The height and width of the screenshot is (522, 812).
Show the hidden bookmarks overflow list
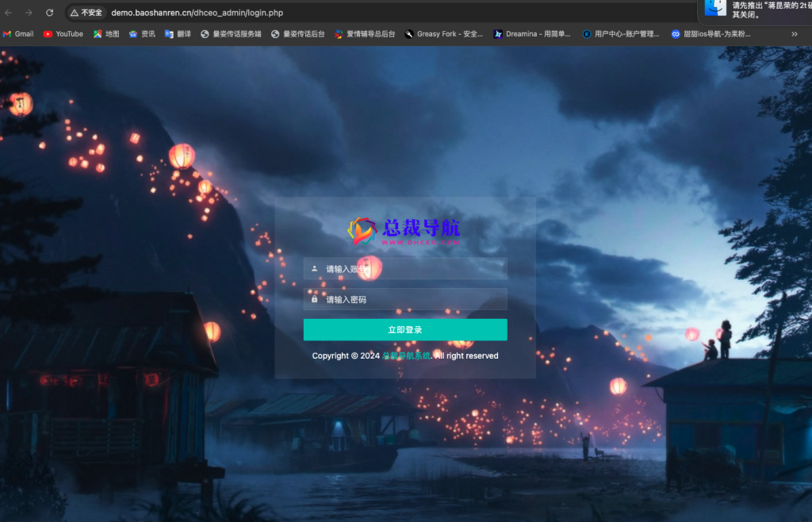click(795, 34)
